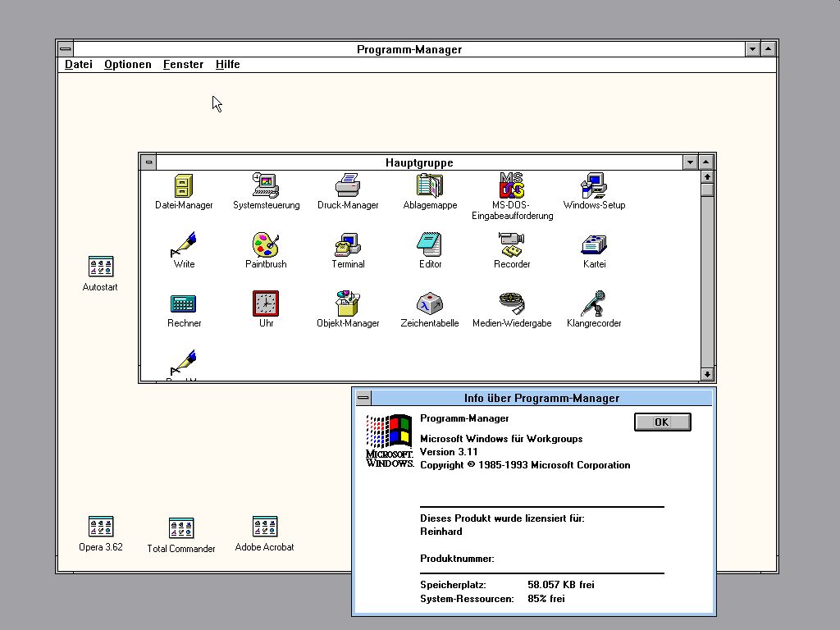Open the Optionen menu
840x630 pixels.
(127, 64)
